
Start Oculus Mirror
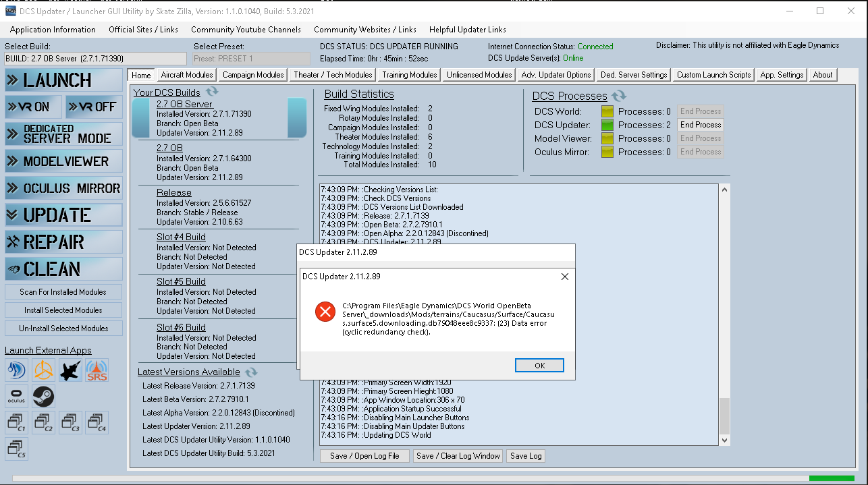pyautogui.click(x=63, y=188)
